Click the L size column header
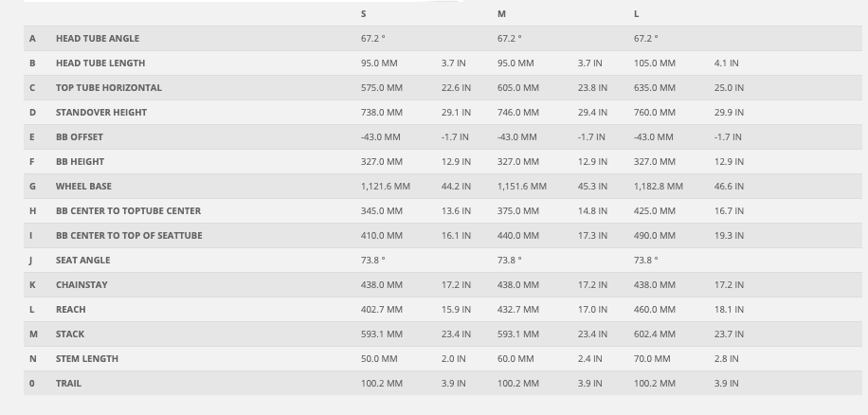 pyautogui.click(x=637, y=14)
